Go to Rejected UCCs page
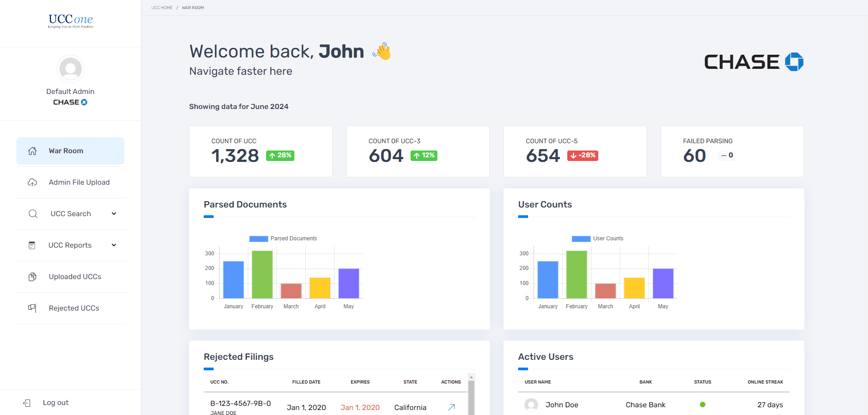 74,308
